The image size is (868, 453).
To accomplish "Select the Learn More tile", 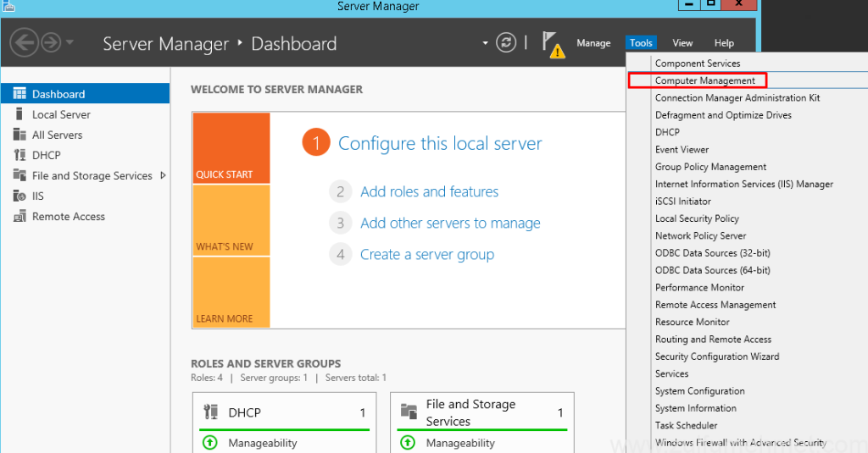I will 231,293.
